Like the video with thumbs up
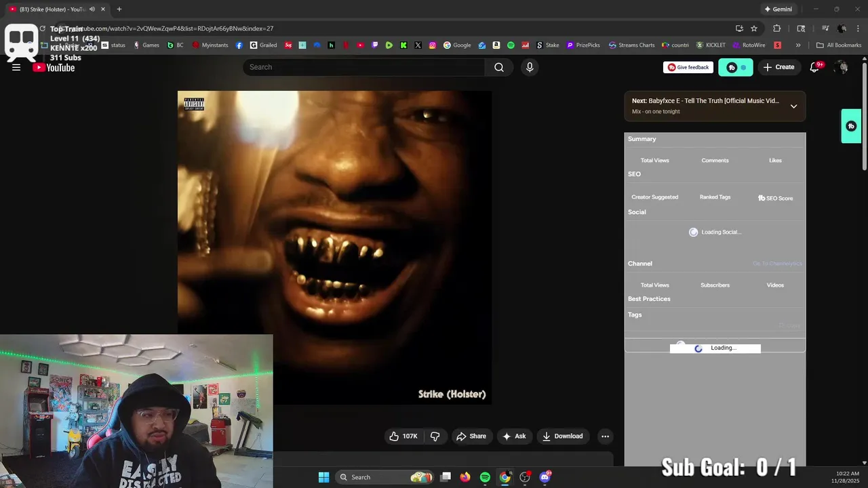This screenshot has width=868, height=488. tap(403, 436)
